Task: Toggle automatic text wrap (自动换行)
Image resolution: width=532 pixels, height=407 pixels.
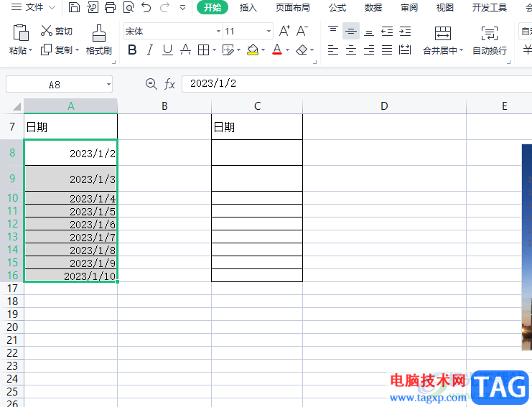Action: coord(489,41)
